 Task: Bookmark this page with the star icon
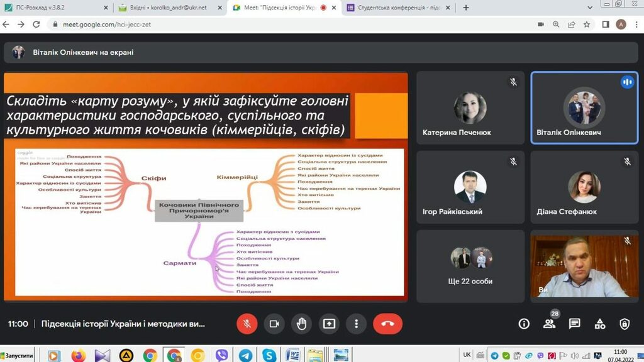[x=587, y=25]
